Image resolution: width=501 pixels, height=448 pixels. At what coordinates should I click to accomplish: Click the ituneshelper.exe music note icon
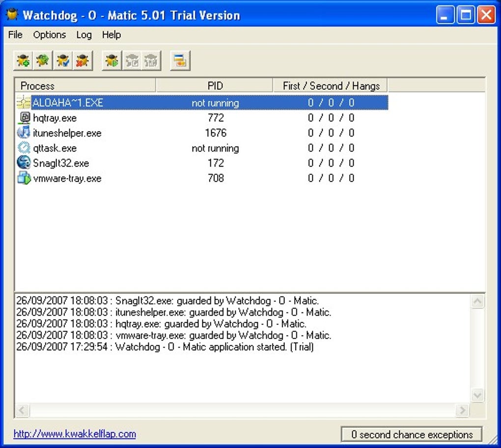point(24,133)
